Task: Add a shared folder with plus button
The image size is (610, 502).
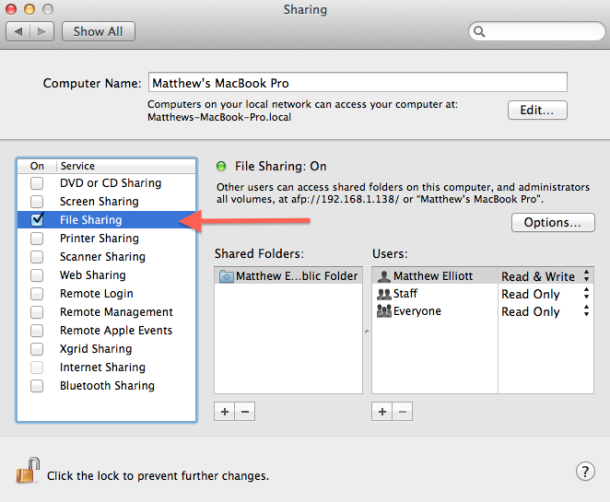Action: pyautogui.click(x=225, y=411)
